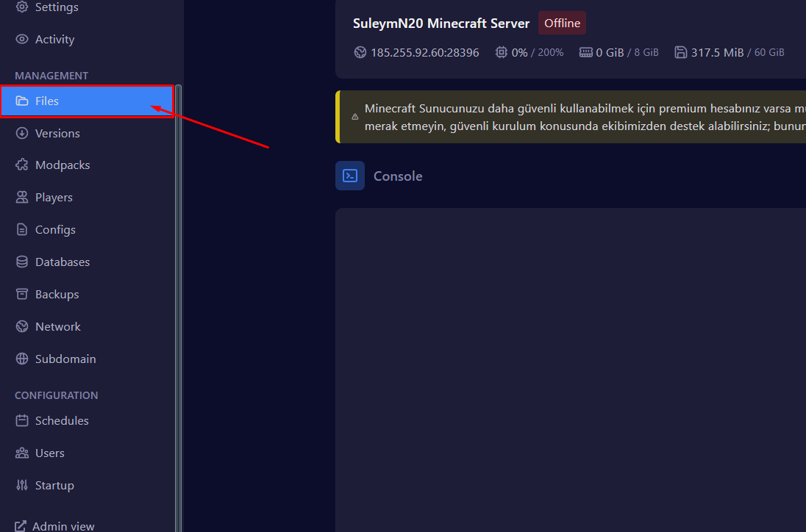Screen dimensions: 806x532
Task: Open the Settings gear icon
Action: [x=21, y=7]
